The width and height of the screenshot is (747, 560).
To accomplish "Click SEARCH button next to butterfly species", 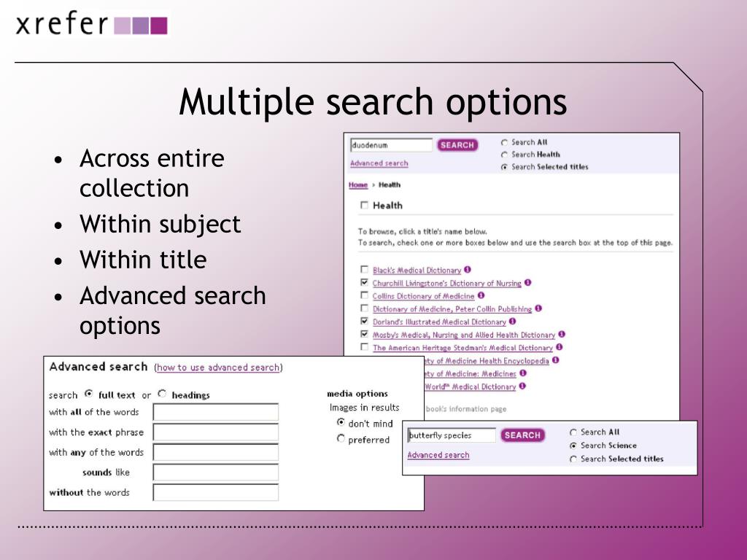I will (x=522, y=435).
